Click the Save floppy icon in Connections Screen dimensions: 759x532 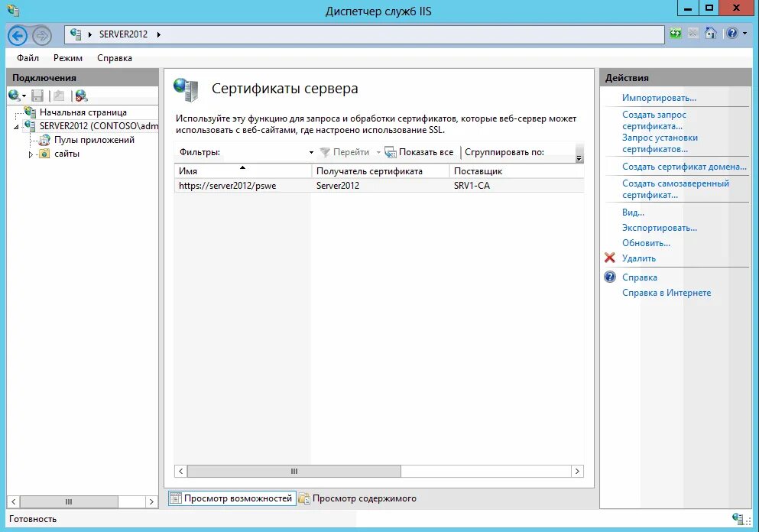click(37, 96)
